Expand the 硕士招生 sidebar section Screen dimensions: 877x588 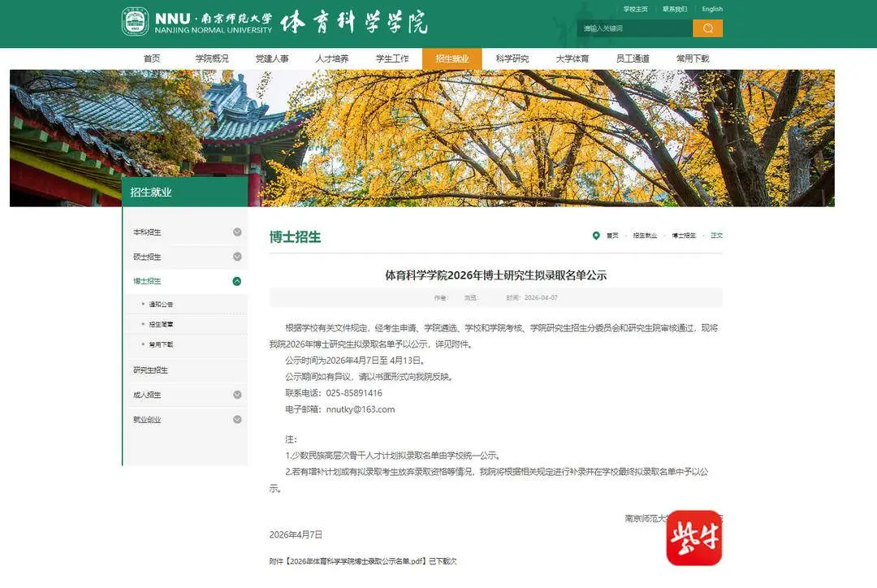236,256
